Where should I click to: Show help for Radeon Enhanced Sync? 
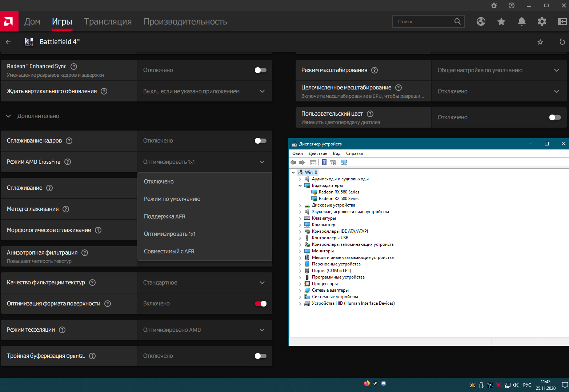[x=74, y=67]
